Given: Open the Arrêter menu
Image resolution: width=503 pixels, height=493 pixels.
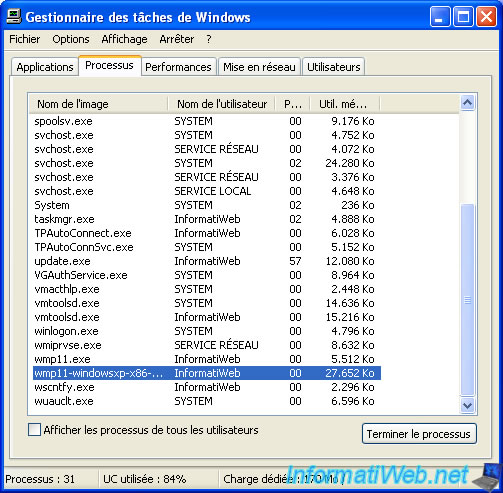Looking at the screenshot, I should pos(177,39).
